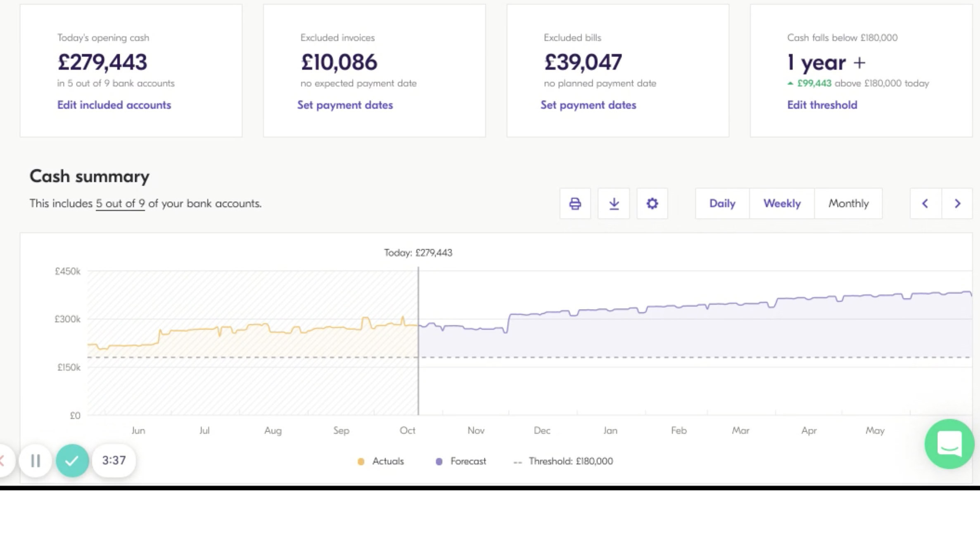980x551 pixels.
Task: Click the May label on the axis
Action: point(875,431)
